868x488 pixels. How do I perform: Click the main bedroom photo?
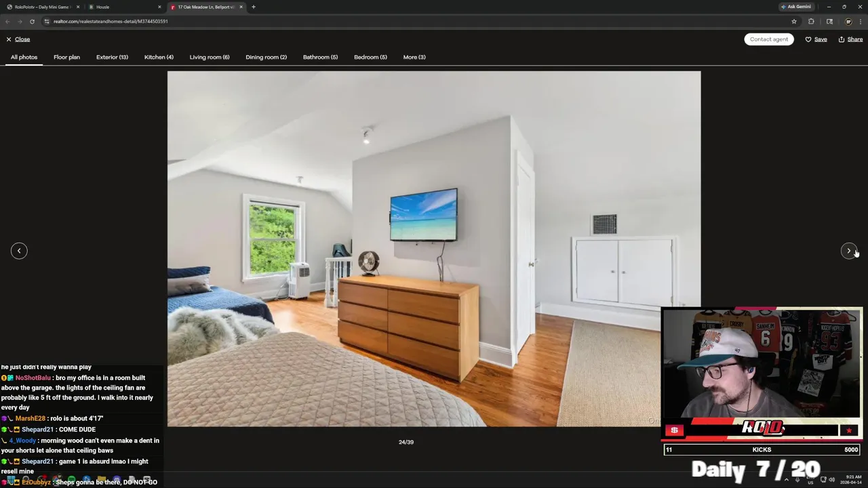(434, 249)
